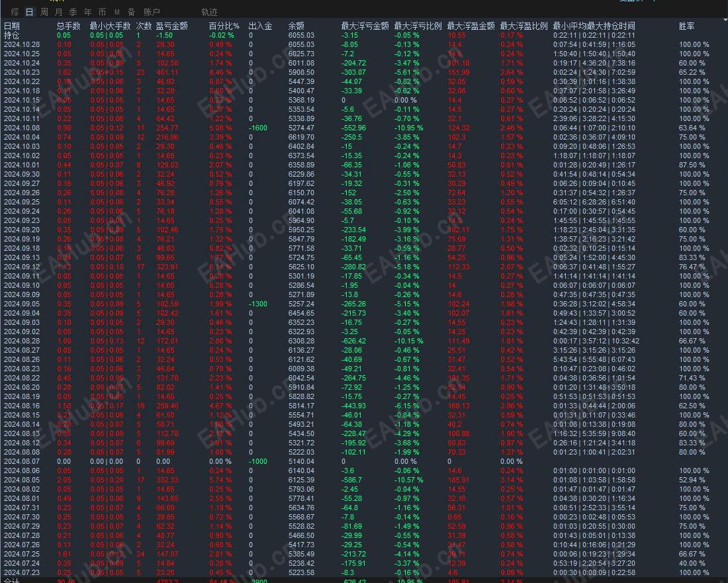
Task: Select the 2024.10.01 date cell
Action: pos(22,165)
